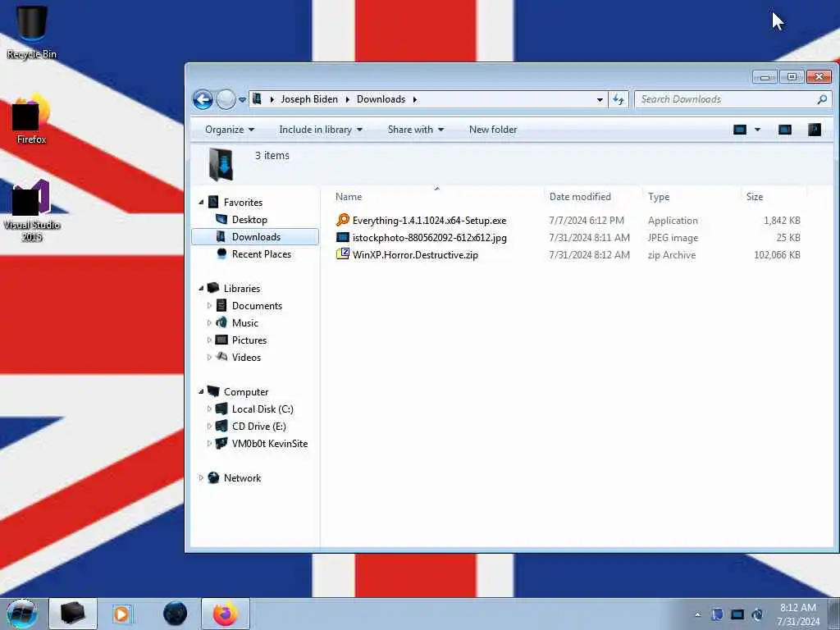This screenshot has height=630, width=840.
Task: Open recent pages dropdown next to forward arrow
Action: tap(242, 99)
